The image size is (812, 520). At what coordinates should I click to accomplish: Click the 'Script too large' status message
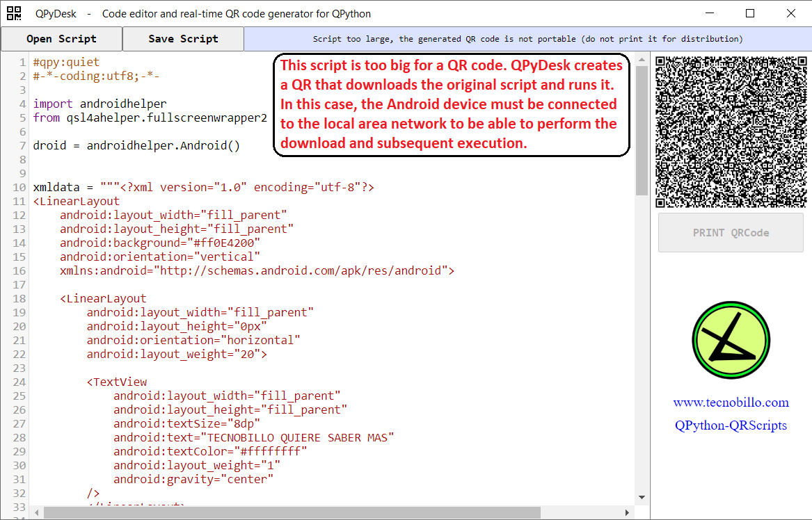pos(527,40)
